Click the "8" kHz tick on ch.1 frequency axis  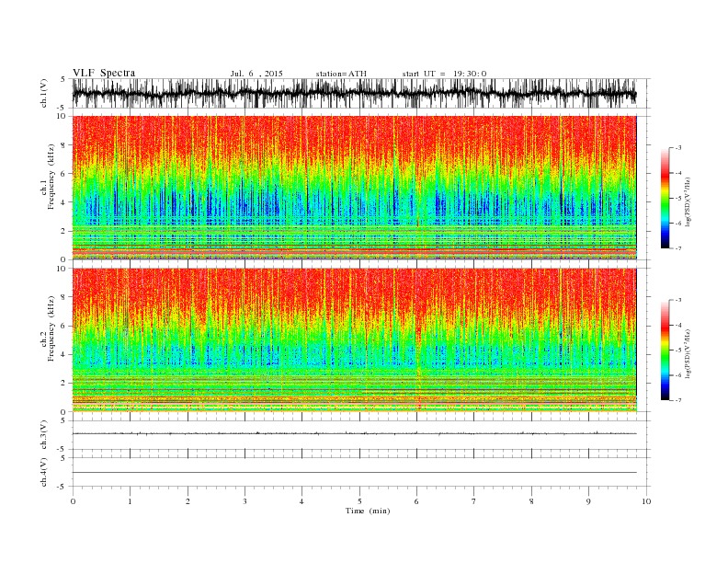pyautogui.click(x=64, y=145)
